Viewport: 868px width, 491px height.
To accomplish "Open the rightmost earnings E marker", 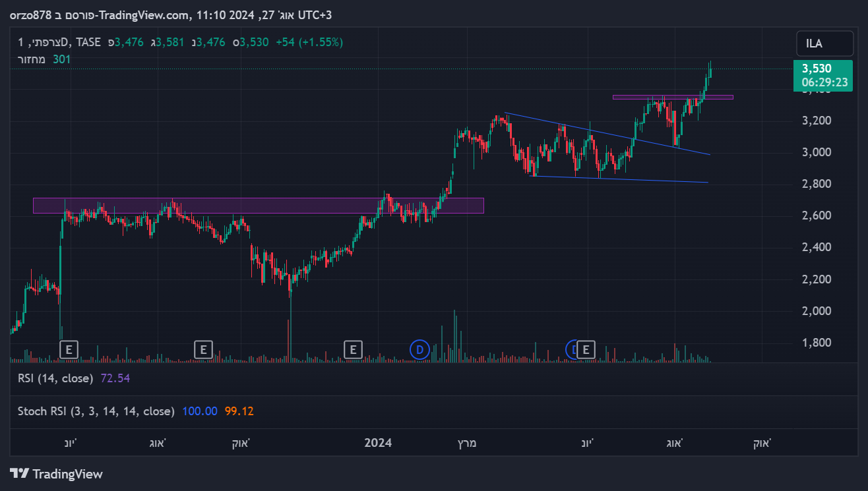I will 586,349.
